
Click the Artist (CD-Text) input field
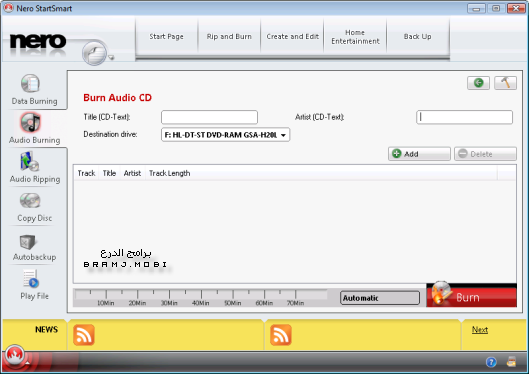(465, 117)
